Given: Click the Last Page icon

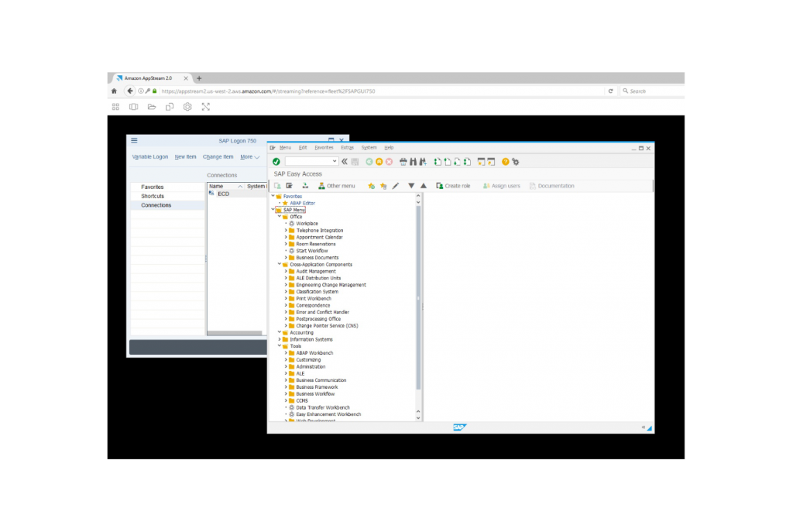Looking at the screenshot, I should click(x=467, y=162).
